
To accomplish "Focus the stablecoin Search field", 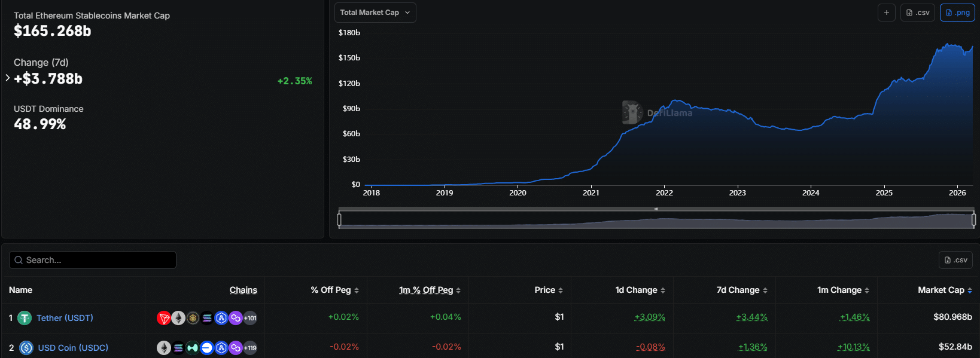I will [x=93, y=260].
